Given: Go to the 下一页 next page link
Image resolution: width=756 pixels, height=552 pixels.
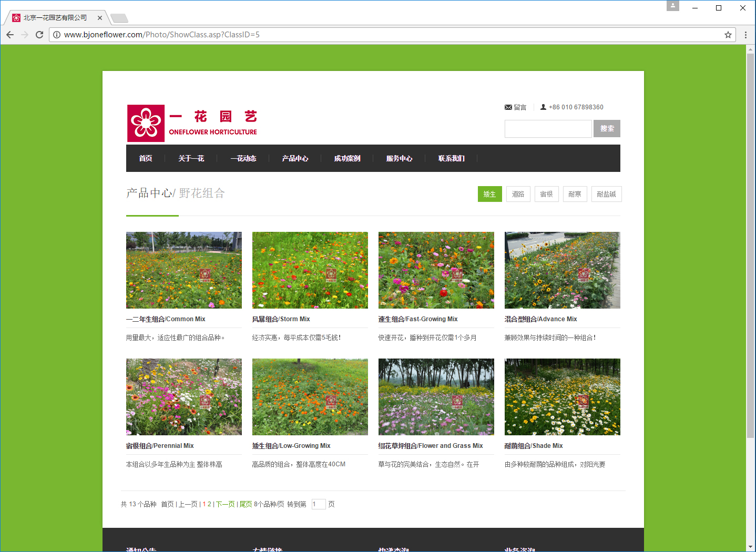Looking at the screenshot, I should (x=225, y=504).
